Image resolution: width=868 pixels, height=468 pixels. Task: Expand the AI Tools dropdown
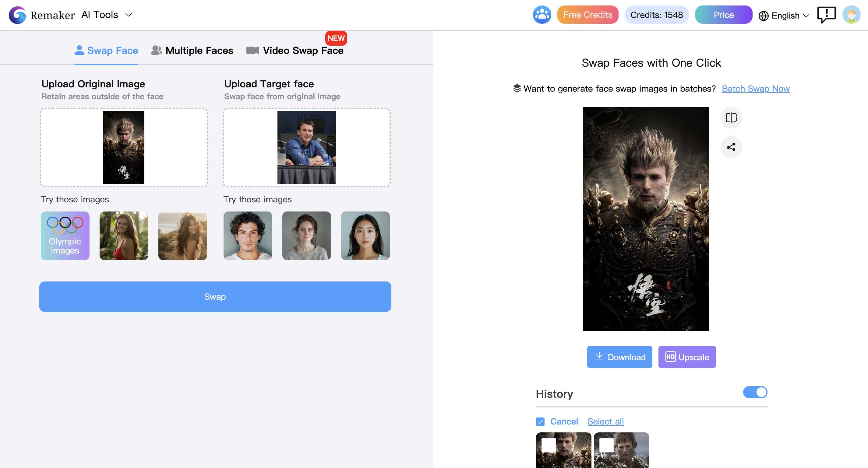point(107,15)
